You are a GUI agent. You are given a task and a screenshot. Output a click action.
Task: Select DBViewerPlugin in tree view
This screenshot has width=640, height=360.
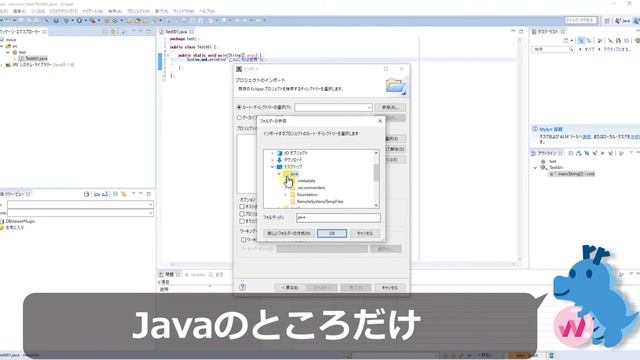(20, 221)
